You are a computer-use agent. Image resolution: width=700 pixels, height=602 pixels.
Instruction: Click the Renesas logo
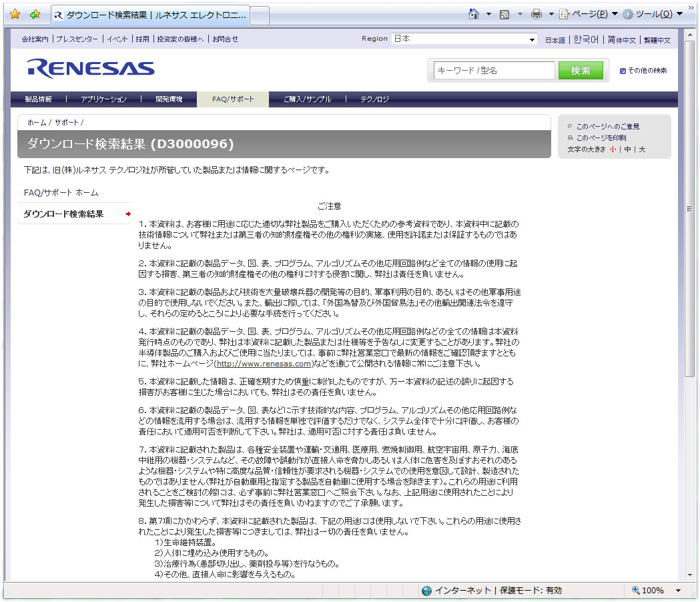pos(91,68)
